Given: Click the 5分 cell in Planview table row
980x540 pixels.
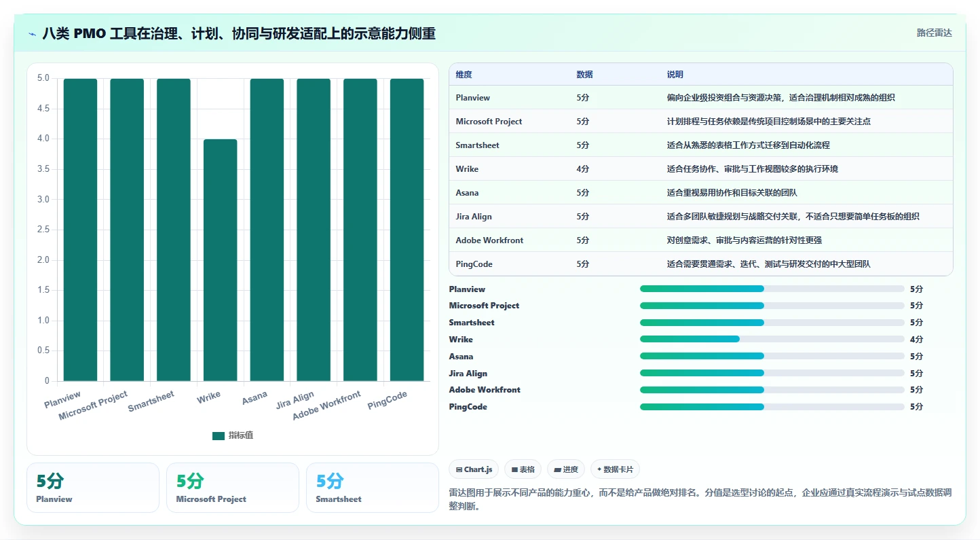Looking at the screenshot, I should tap(582, 98).
